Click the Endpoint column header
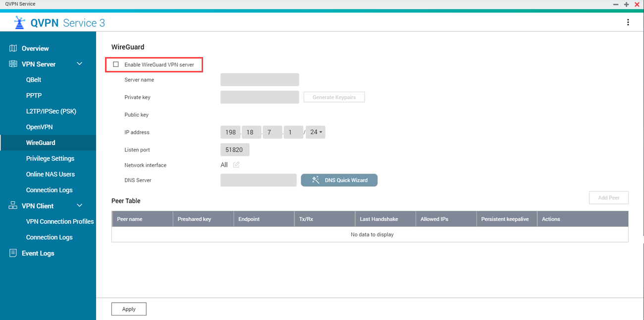Screen dimensions: 644x320 click(x=264, y=219)
